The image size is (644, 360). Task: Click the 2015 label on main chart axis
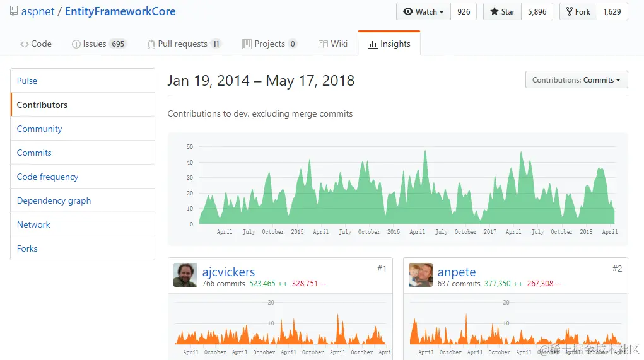pyautogui.click(x=297, y=232)
